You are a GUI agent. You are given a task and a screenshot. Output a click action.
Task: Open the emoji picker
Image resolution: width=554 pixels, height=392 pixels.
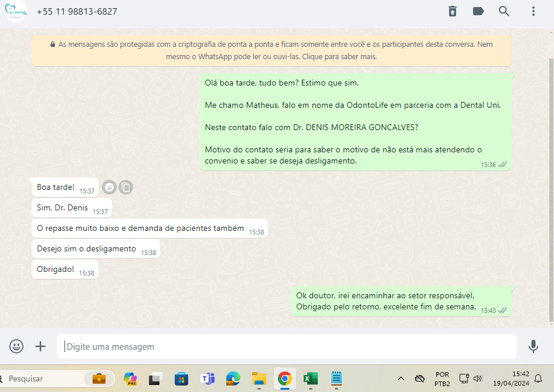click(16, 346)
